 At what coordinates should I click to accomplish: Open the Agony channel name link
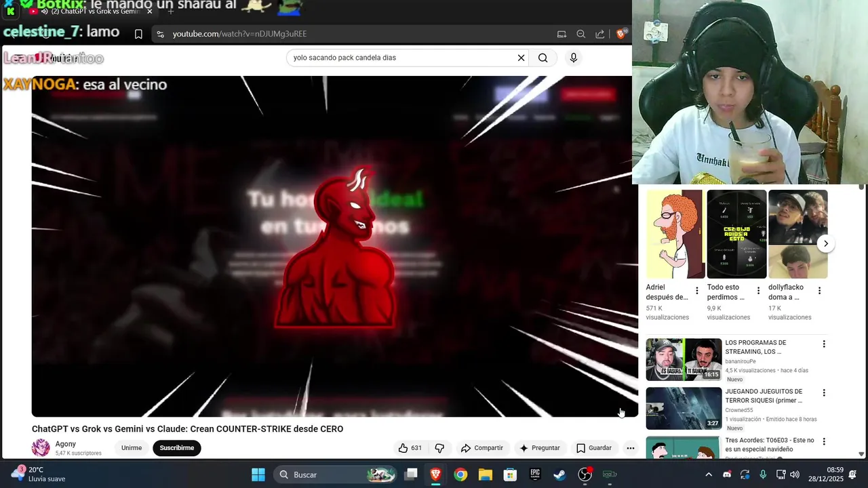tap(66, 444)
